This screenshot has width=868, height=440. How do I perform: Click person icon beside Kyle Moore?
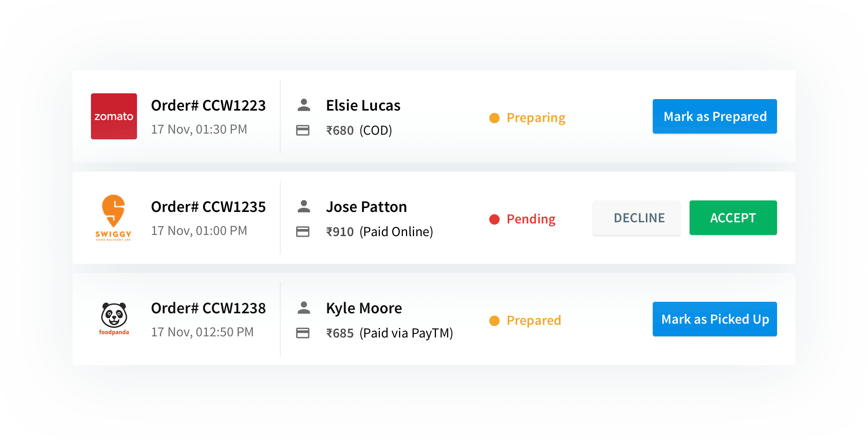pos(304,308)
